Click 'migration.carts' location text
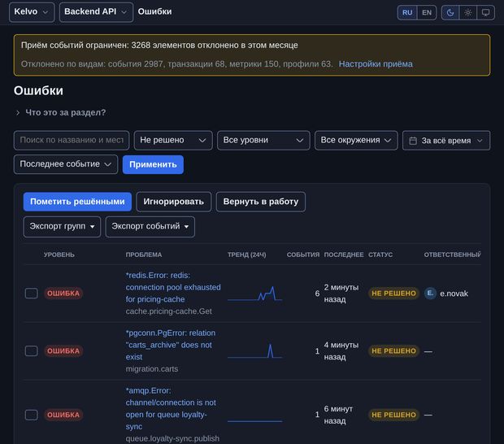Image resolution: width=504 pixels, height=444 pixels. [x=152, y=368]
